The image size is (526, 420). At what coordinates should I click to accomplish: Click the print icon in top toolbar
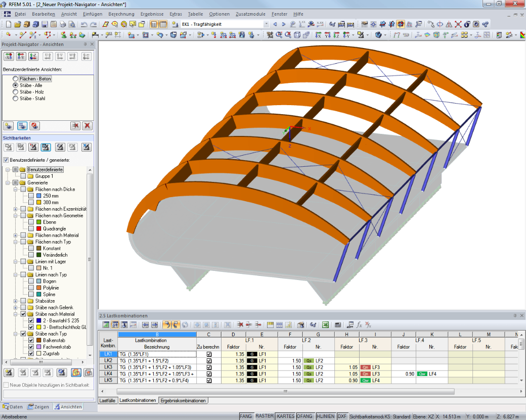click(63, 24)
